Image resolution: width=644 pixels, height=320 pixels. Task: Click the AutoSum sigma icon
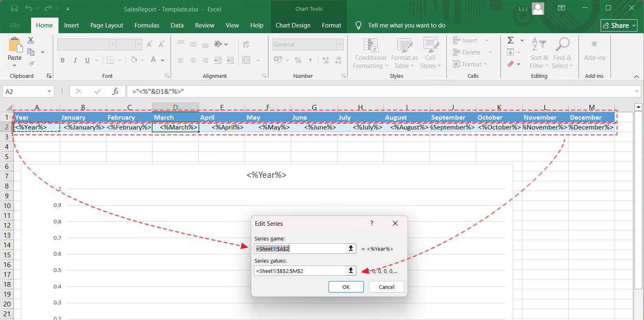[511, 40]
